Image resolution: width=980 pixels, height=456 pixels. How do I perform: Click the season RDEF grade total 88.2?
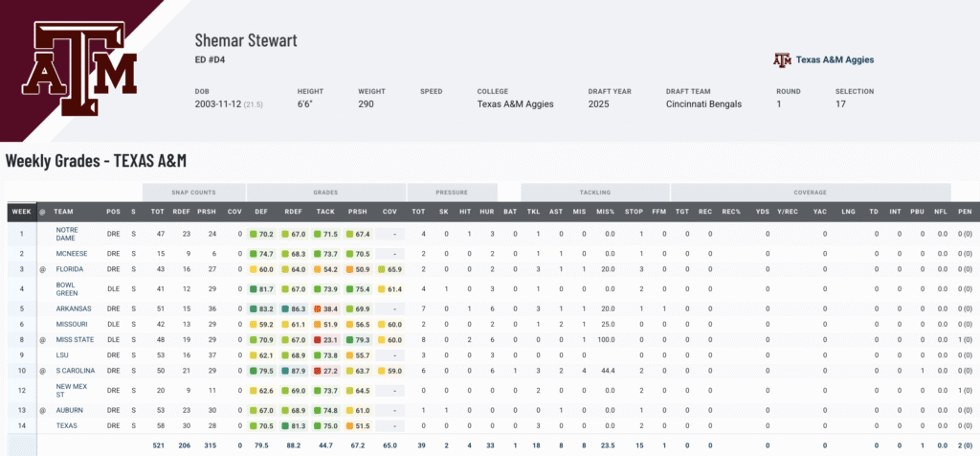294,445
